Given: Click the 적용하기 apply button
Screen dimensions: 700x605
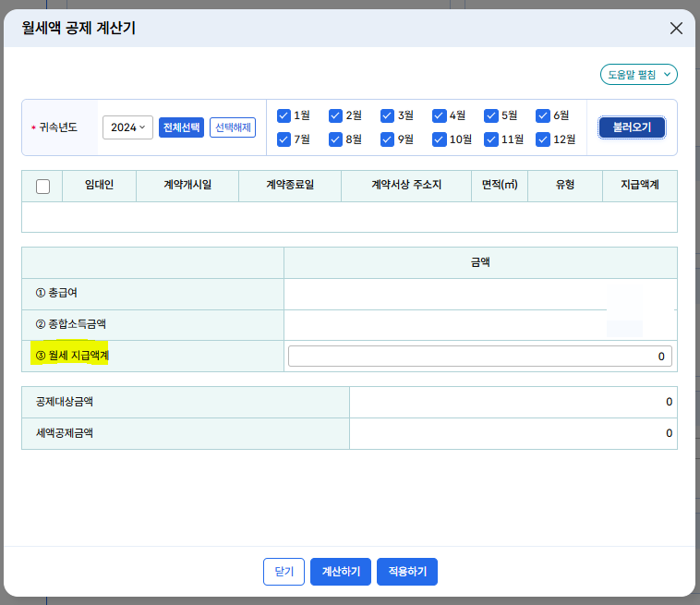Looking at the screenshot, I should tap(407, 572).
